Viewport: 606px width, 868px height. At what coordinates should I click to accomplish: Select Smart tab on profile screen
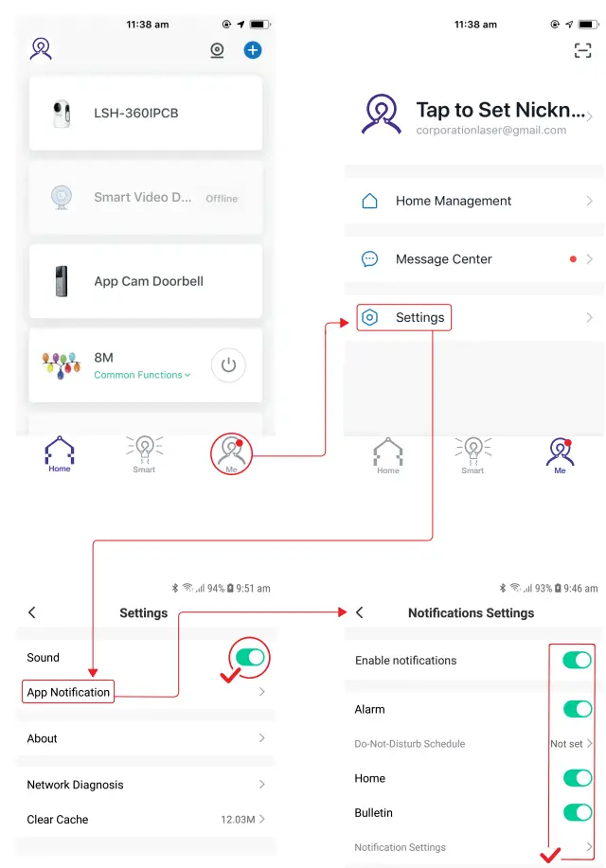(x=472, y=455)
